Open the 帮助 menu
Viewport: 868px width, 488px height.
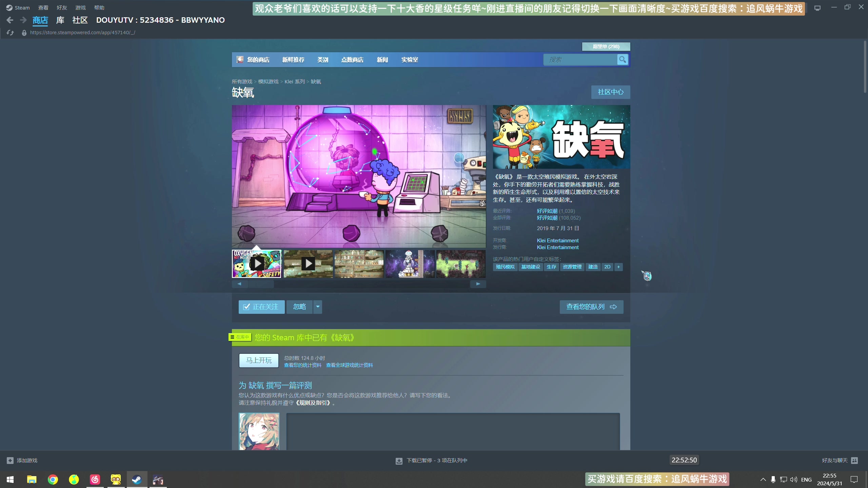click(x=99, y=8)
